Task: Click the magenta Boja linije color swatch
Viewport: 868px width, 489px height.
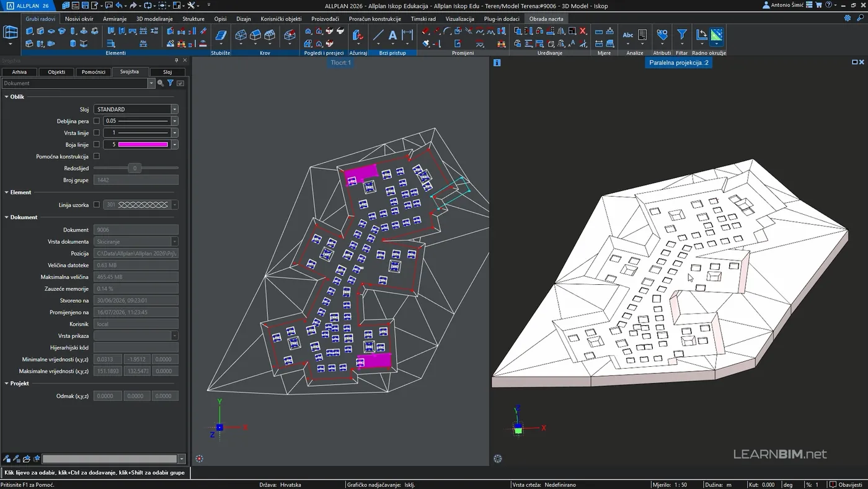Action: (143, 145)
